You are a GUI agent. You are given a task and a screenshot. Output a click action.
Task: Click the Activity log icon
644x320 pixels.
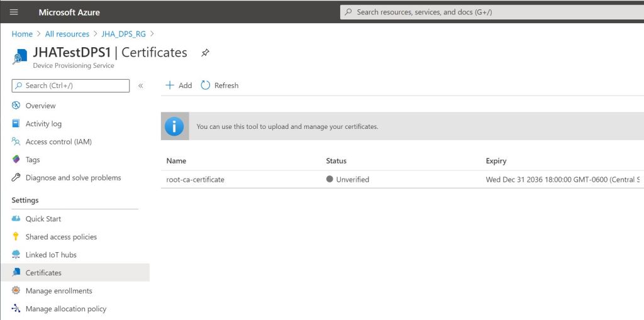click(16, 124)
